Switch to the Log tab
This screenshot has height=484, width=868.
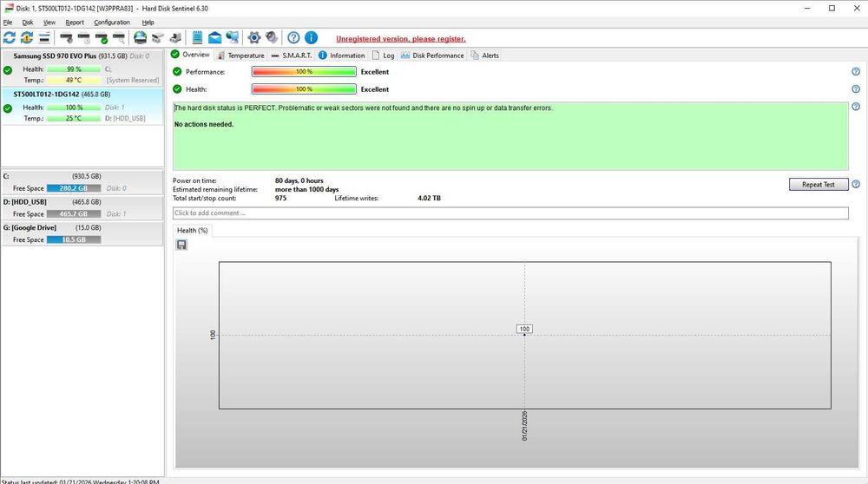click(x=383, y=56)
